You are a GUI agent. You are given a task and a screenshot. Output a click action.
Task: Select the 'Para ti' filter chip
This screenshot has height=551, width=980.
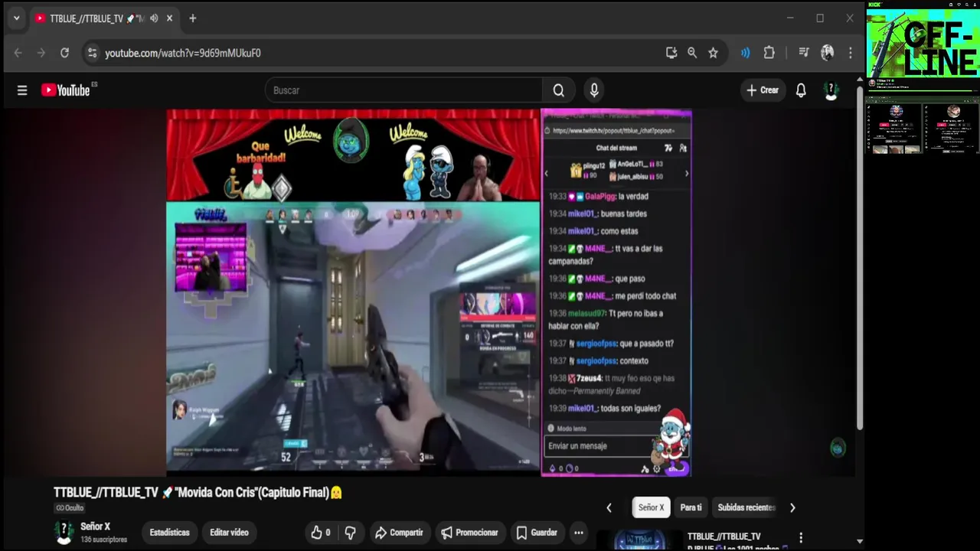(x=691, y=507)
